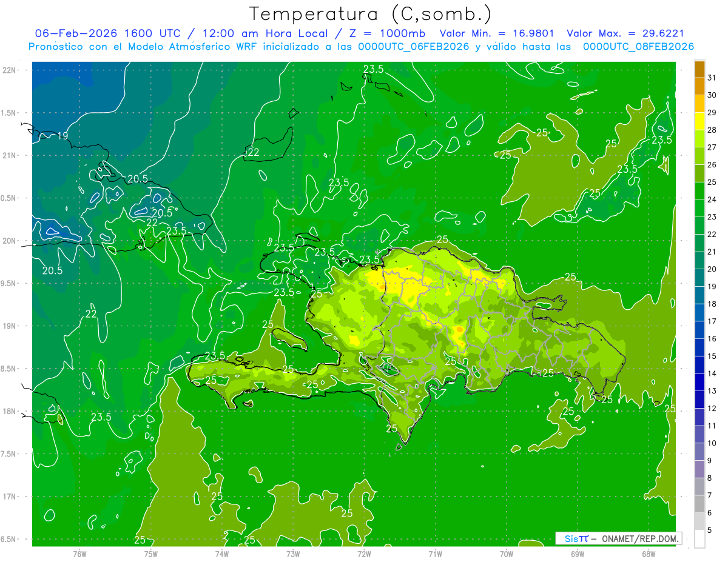Select the '0000UTC_06FEB2026' initialization time text
728x562 pixels.
[x=414, y=47]
